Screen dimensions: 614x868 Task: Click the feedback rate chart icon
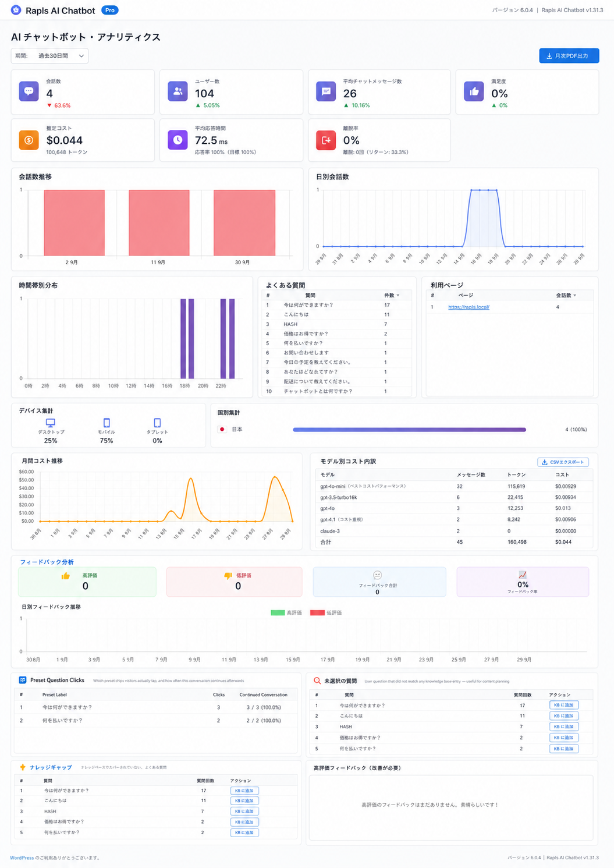point(523,575)
